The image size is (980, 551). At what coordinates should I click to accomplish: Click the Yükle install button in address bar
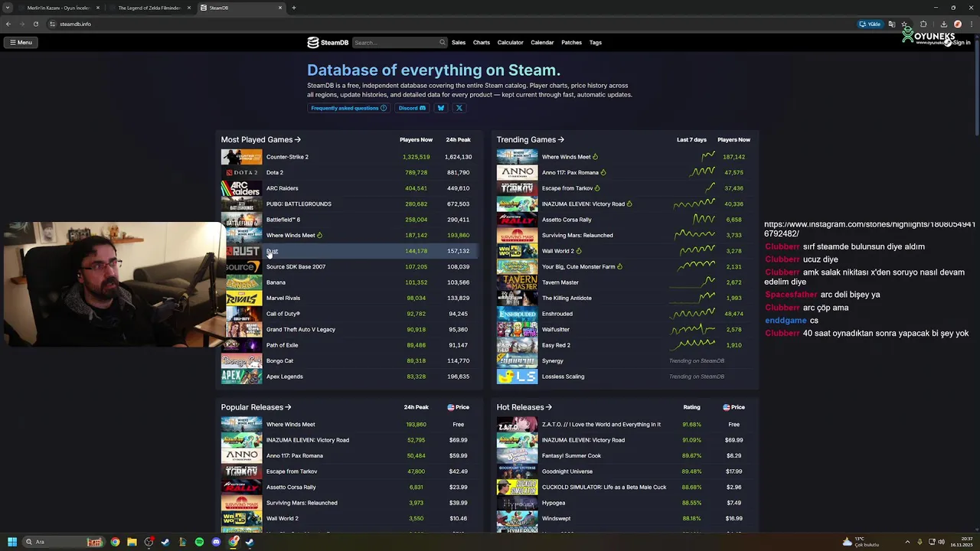point(871,24)
